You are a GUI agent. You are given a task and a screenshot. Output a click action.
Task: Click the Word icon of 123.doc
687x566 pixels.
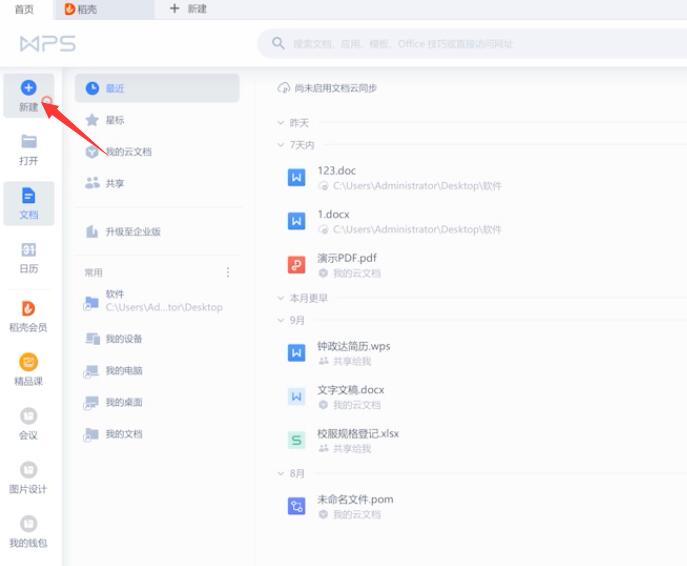coord(297,177)
